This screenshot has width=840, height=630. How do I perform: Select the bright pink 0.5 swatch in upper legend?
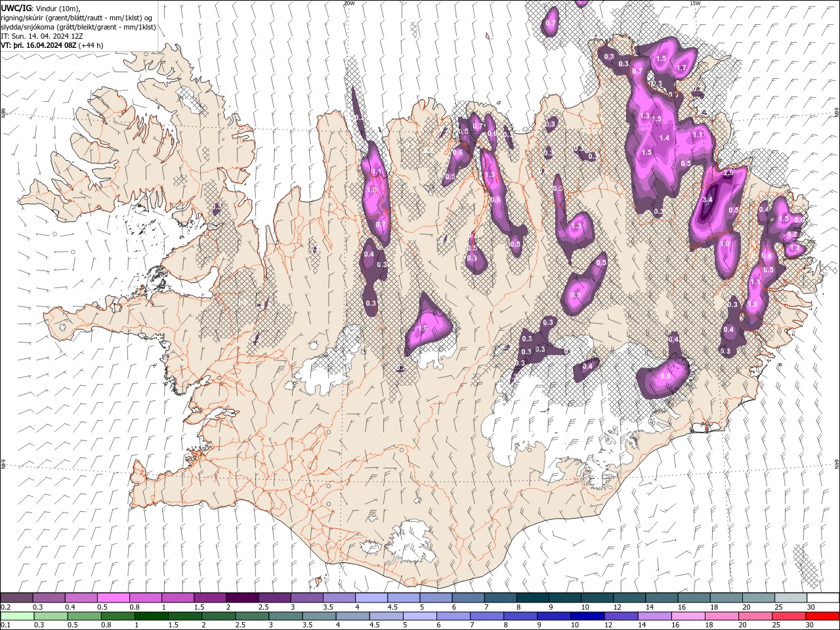114,598
